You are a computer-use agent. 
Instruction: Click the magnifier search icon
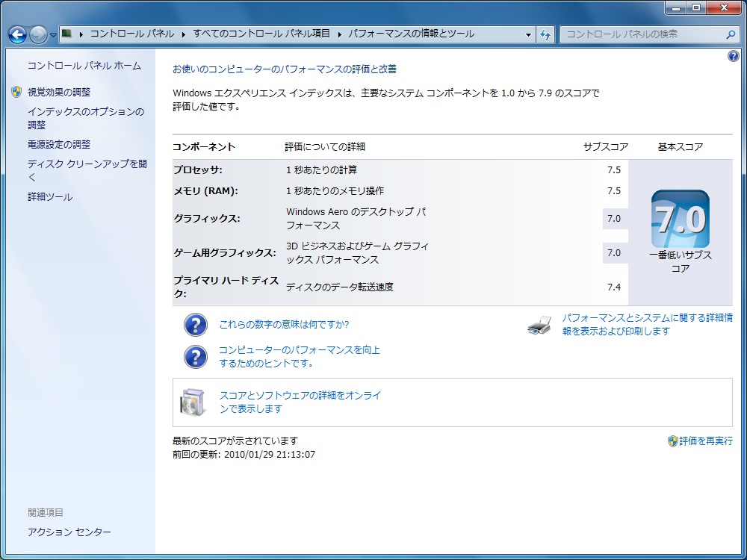click(x=731, y=34)
